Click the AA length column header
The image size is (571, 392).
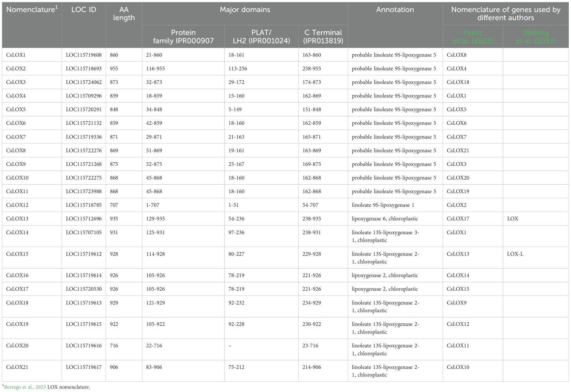point(124,14)
